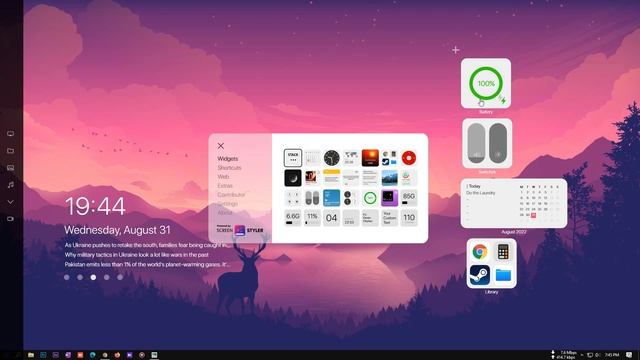
Task: Add the mountain photo widget
Action: click(x=389, y=178)
